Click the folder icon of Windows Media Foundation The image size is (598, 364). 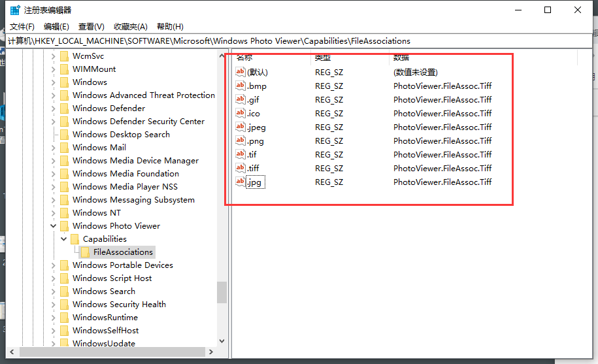tap(65, 173)
